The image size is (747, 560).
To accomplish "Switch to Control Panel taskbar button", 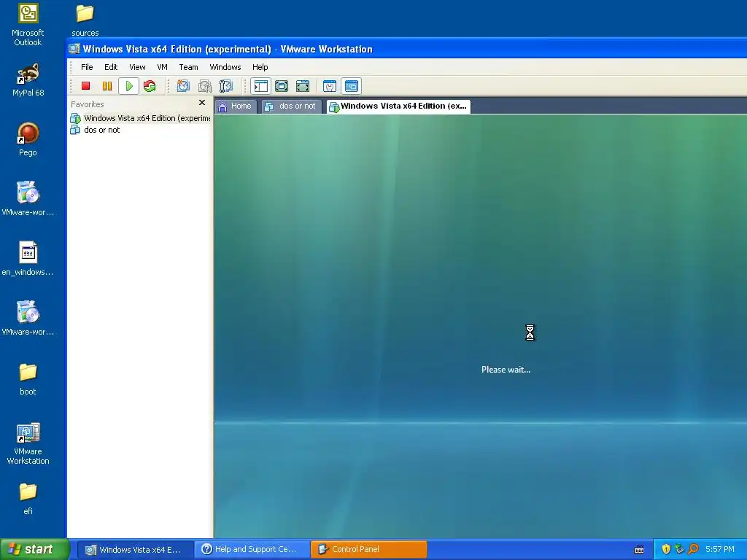I will [x=368, y=550].
